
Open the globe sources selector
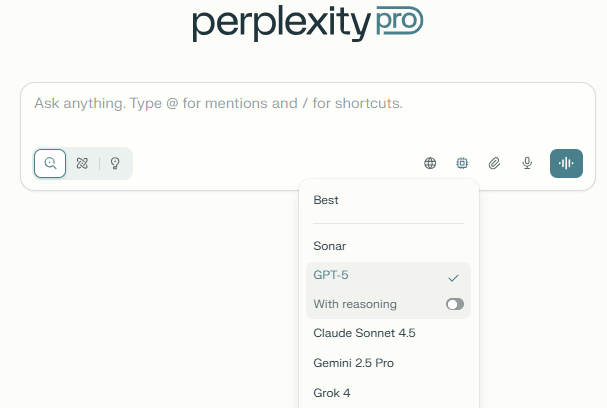pos(430,163)
